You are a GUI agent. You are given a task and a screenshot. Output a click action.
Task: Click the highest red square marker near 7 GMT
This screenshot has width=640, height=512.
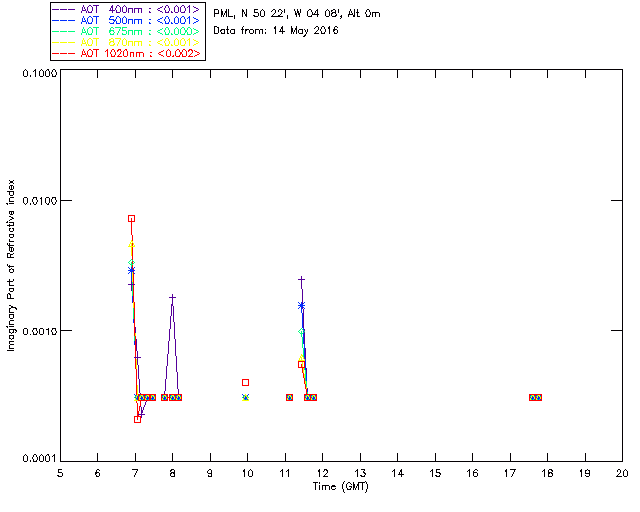(x=131, y=219)
